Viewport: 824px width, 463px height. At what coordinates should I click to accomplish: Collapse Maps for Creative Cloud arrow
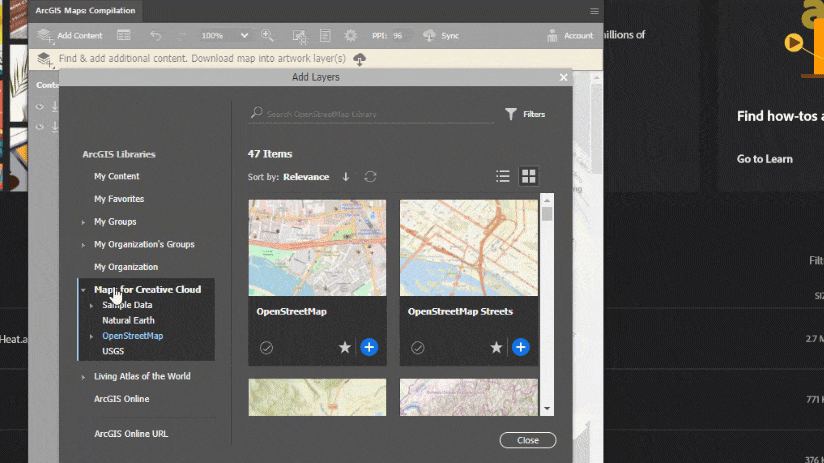(83, 290)
